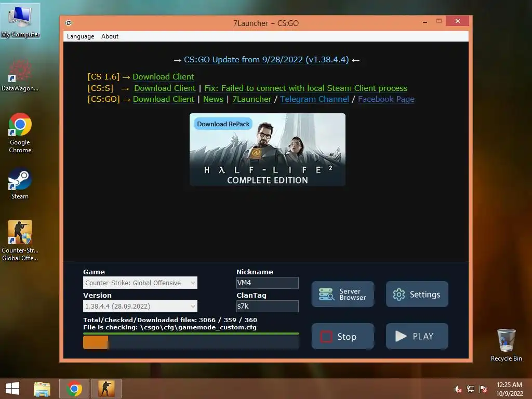Open Counter-Strike Global Offensive desktop shortcut
Image resolution: width=532 pixels, height=399 pixels.
pos(20,240)
